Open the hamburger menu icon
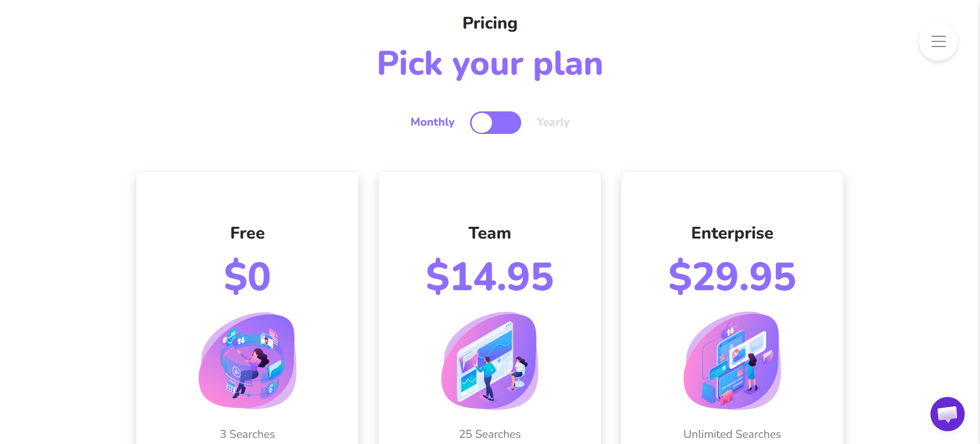This screenshot has height=444, width=980. [938, 41]
